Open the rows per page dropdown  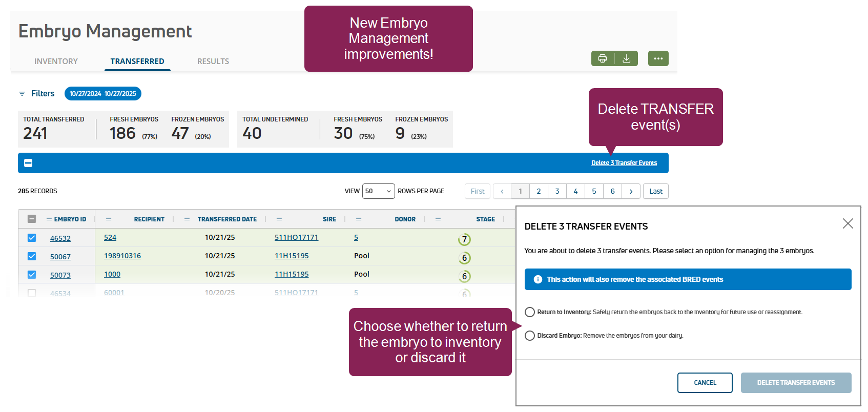[x=378, y=191]
